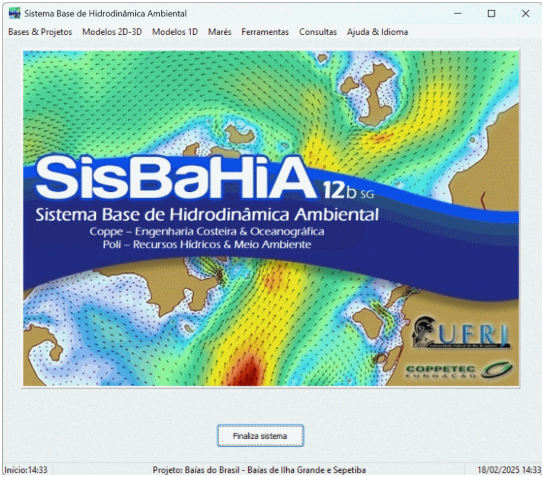Click the Finaliza sistema button
Screen dimensions: 543x477
pyautogui.click(x=260, y=436)
